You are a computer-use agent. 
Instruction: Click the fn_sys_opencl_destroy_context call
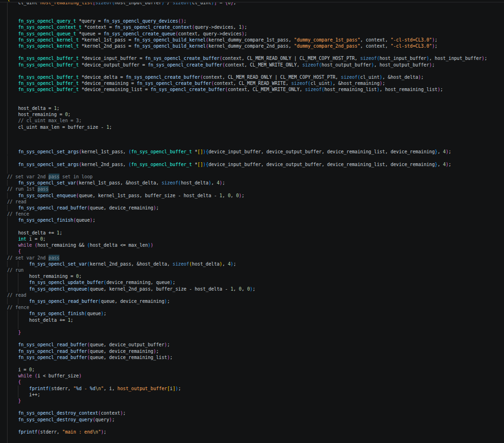(72, 413)
